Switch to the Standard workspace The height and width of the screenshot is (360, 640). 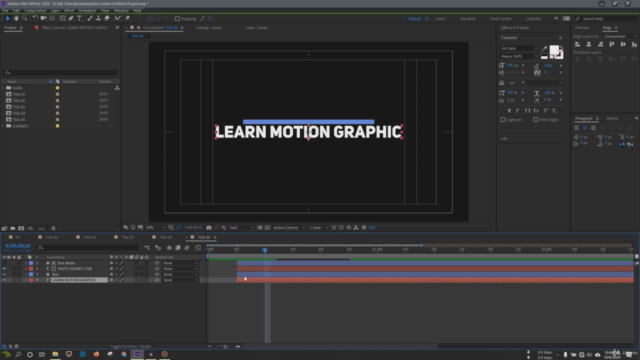467,19
